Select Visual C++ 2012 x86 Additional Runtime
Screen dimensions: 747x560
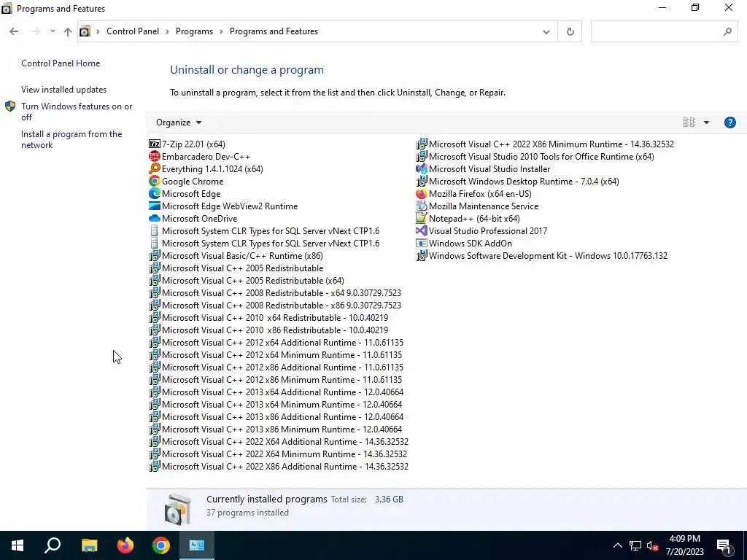[276, 367]
